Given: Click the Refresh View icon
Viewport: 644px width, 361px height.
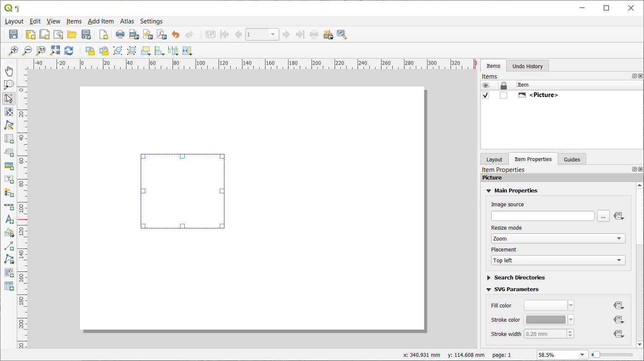Looking at the screenshot, I should click(69, 51).
